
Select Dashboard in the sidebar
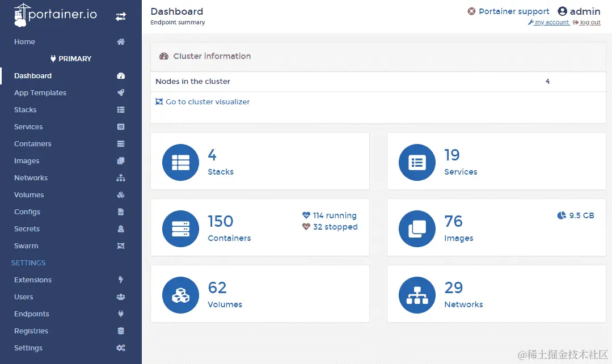(33, 75)
